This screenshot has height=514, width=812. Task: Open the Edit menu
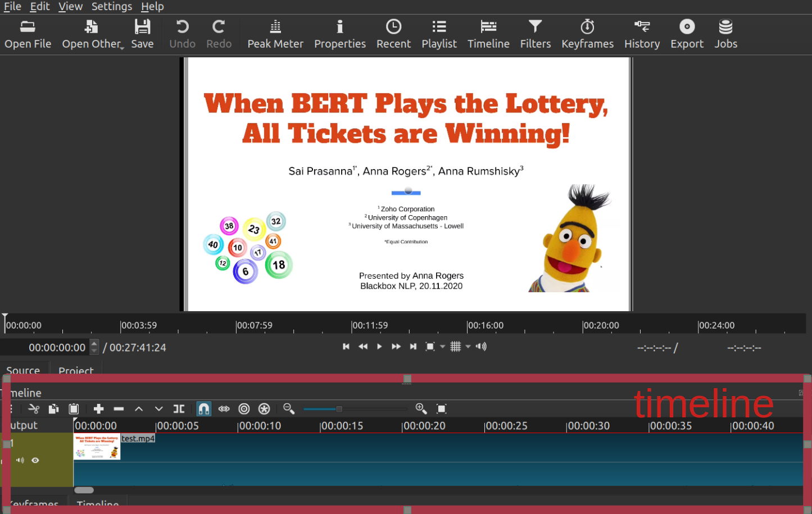point(40,7)
